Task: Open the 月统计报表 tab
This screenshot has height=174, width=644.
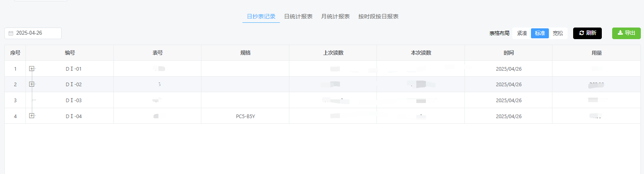Action: (335, 16)
